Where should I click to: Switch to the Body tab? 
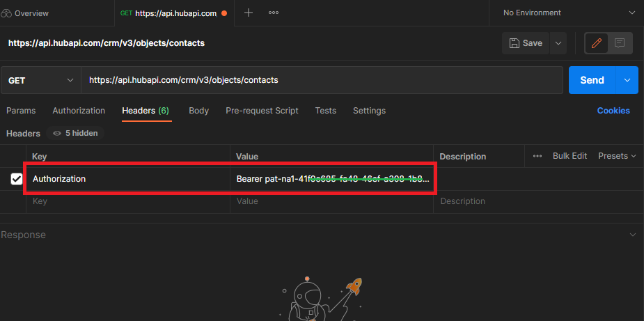198,111
